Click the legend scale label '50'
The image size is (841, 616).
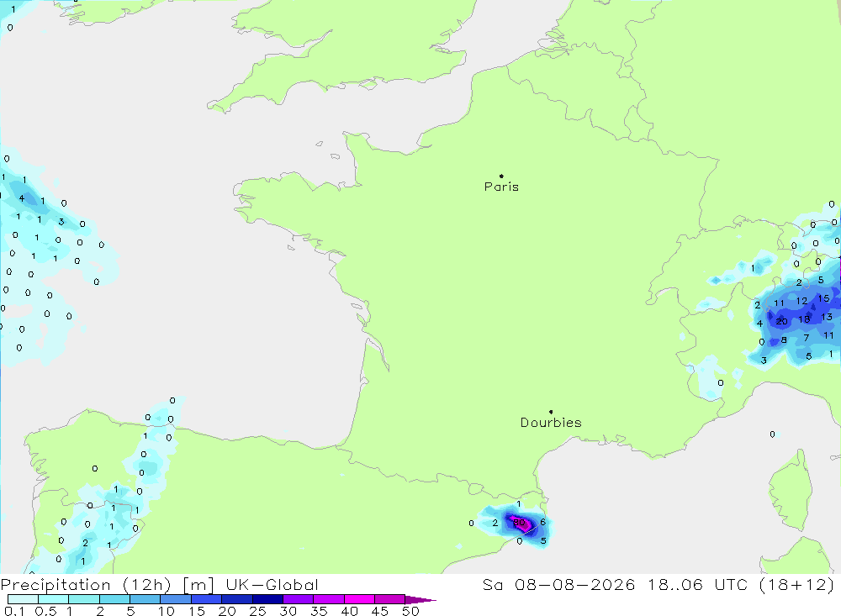410,611
